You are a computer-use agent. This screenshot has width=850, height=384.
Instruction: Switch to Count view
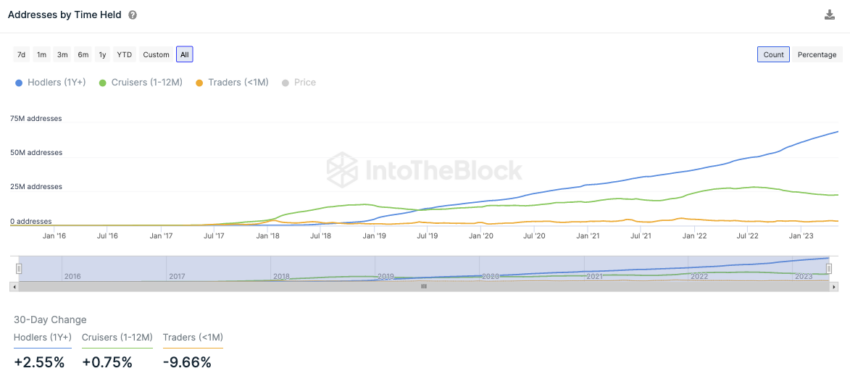[x=774, y=55]
